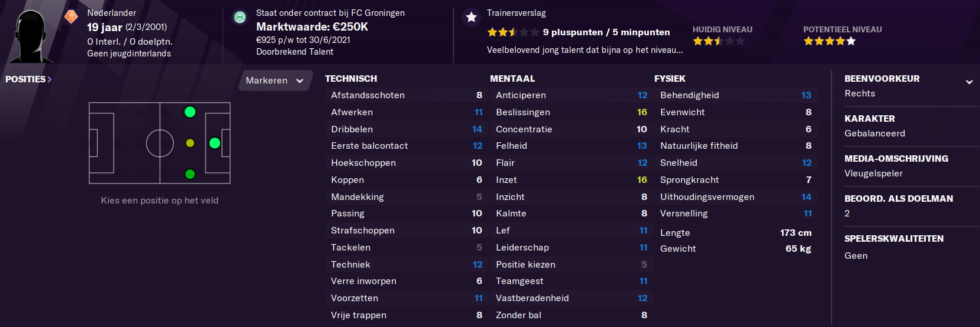The width and height of the screenshot is (980, 327).
Task: Collapse the Beenvoorkeur panel chevron
Action: pos(969,82)
